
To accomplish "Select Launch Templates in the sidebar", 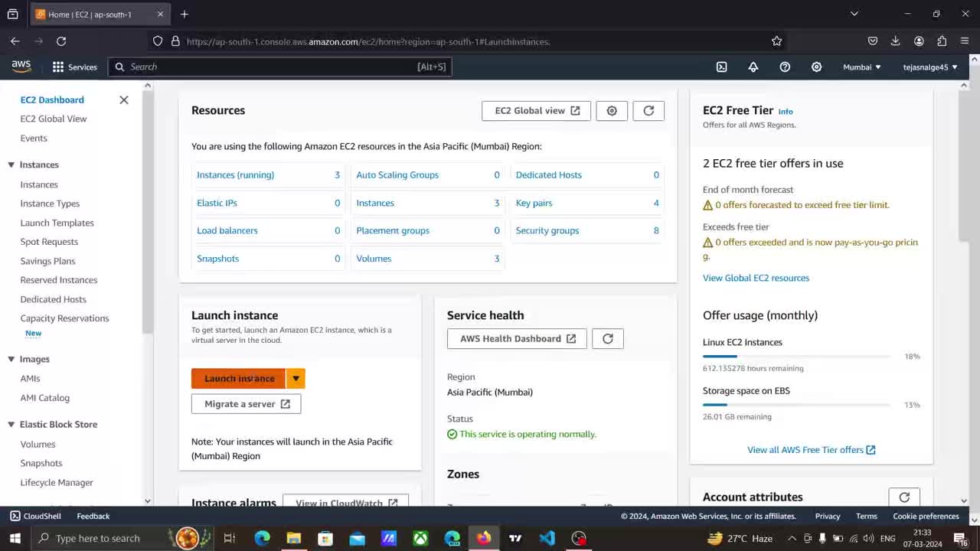I will [57, 223].
